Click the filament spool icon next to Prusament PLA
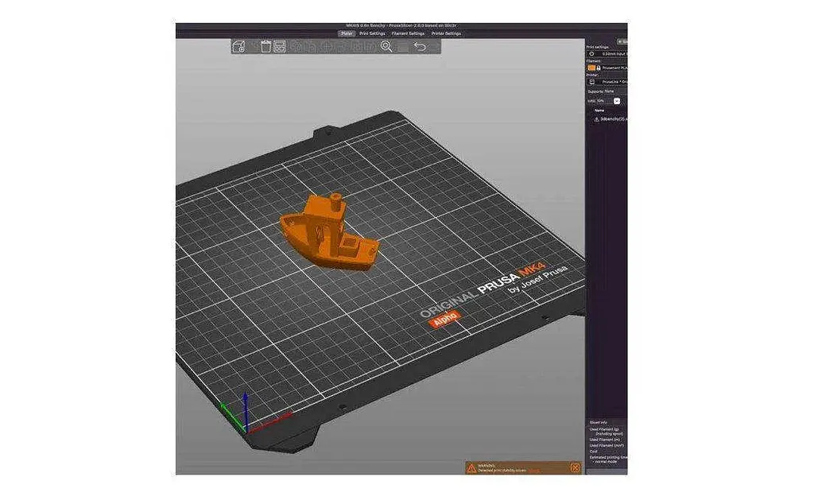Screen dimensions: 814x504 point(599,68)
